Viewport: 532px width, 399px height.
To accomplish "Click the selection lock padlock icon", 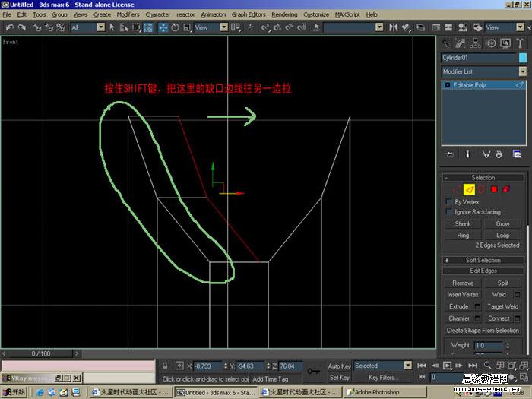I will point(165,366).
